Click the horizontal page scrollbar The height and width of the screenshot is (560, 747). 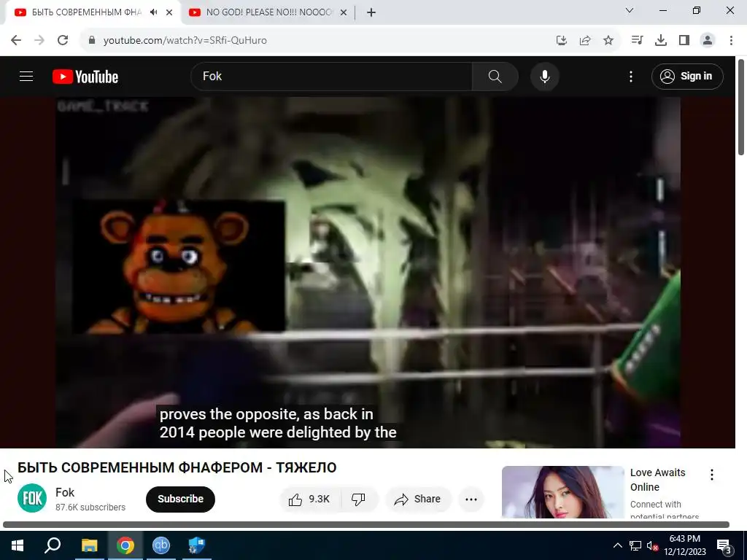tap(366, 525)
